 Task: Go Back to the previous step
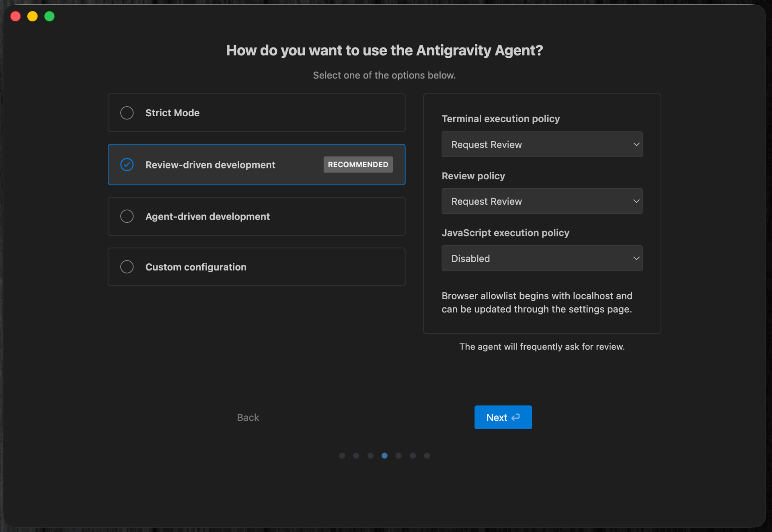click(248, 417)
